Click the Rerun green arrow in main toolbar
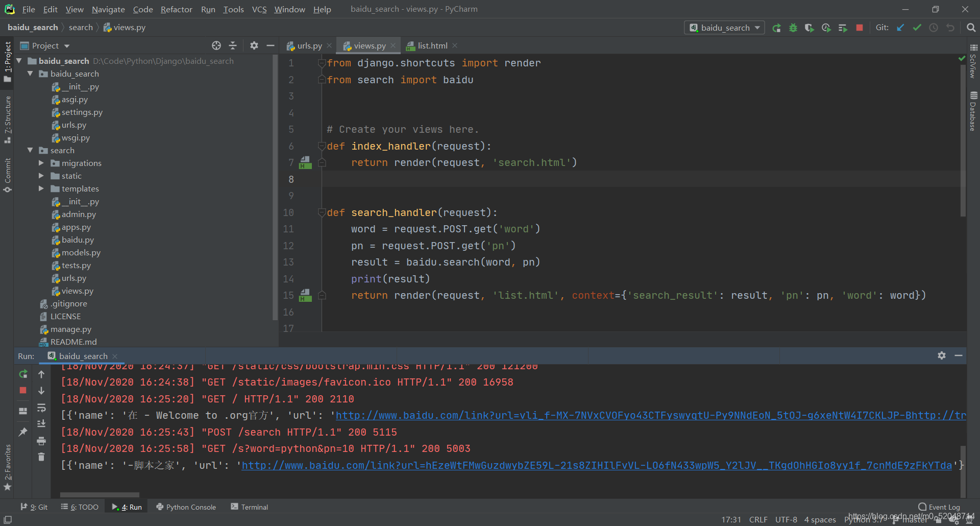Image resolution: width=980 pixels, height=526 pixels. [x=776, y=28]
